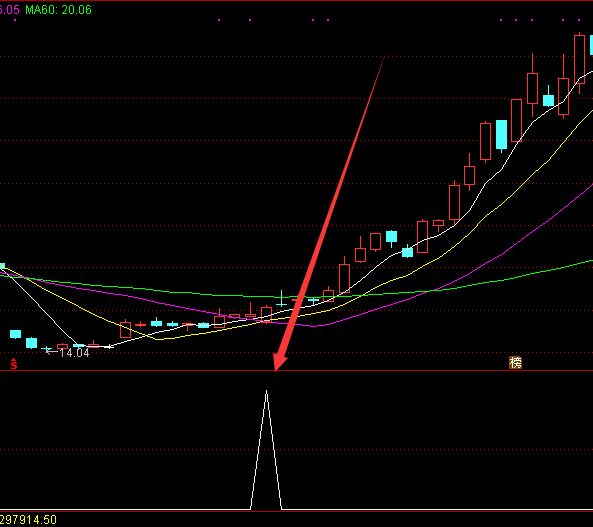Select the purple 6.05 moving average label
Viewport: 593px width, 527px height.
click(x=9, y=10)
